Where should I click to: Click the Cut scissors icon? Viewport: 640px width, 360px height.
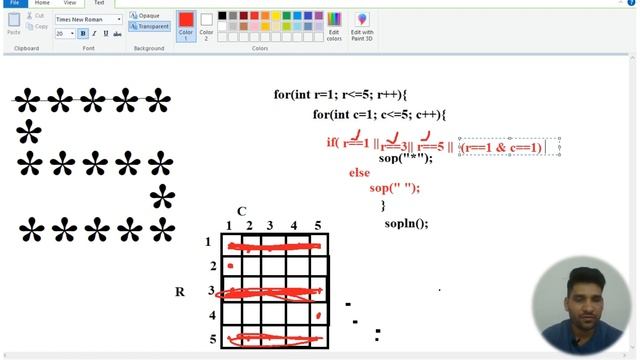pos(29,16)
